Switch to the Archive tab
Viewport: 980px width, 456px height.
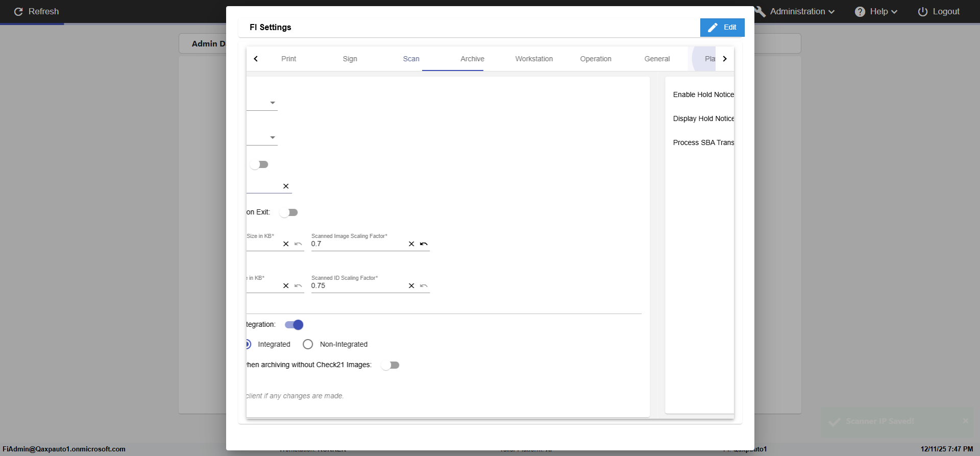click(472, 59)
